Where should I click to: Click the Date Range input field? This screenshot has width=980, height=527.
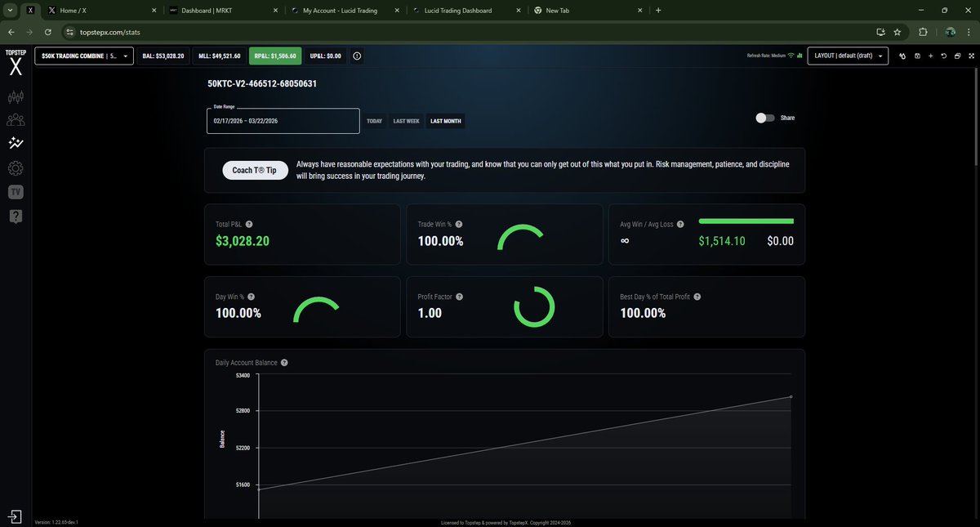click(x=283, y=121)
